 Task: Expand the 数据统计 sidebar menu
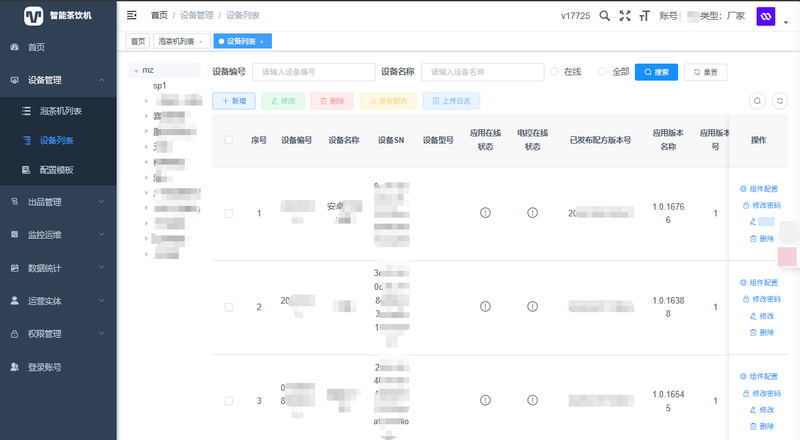(x=58, y=268)
